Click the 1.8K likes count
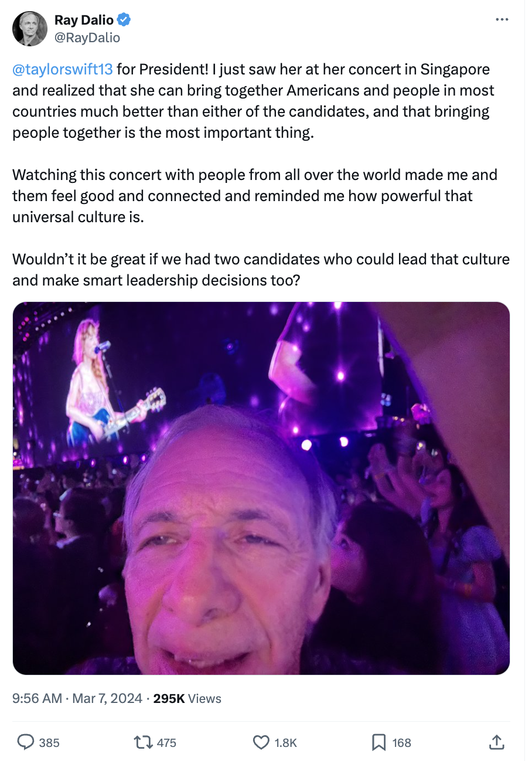Image resolution: width=532 pixels, height=761 pixels. click(x=285, y=743)
